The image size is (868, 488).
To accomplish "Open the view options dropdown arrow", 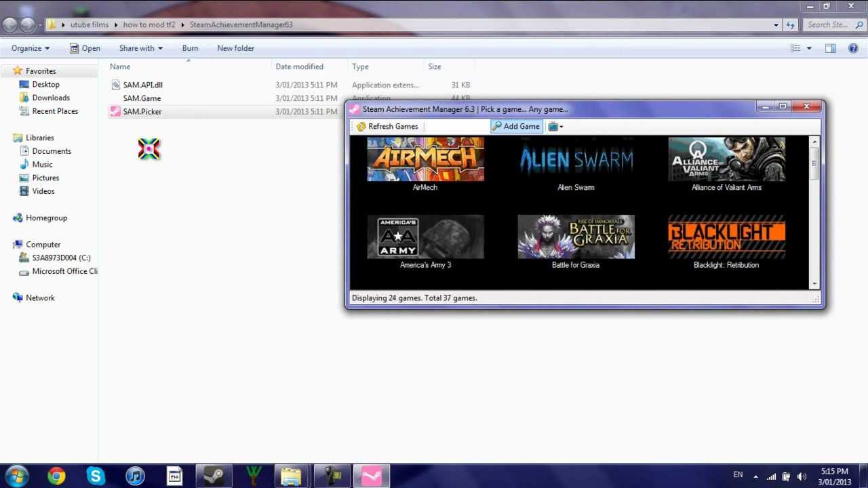I will point(808,48).
